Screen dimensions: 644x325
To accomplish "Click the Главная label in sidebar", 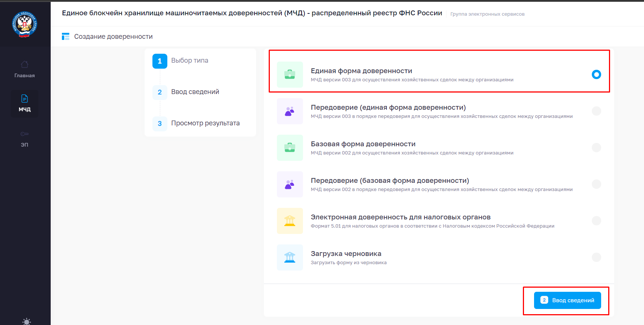I will click(x=25, y=75).
